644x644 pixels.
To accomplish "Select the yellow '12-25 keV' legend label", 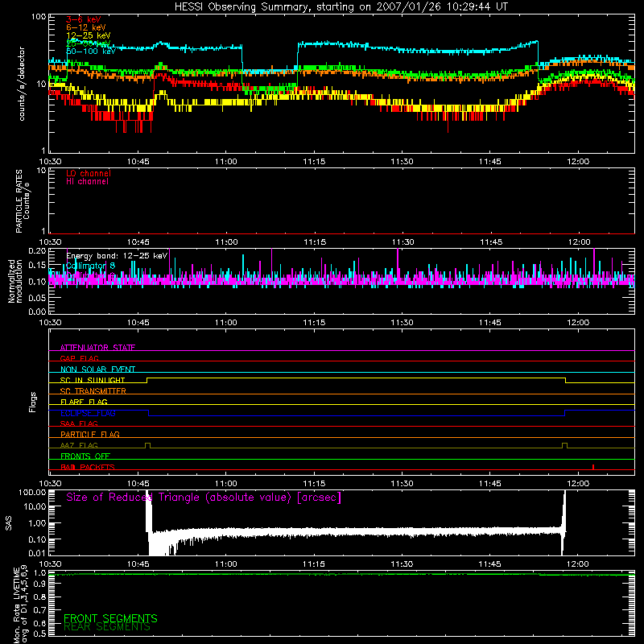I will coord(88,35).
